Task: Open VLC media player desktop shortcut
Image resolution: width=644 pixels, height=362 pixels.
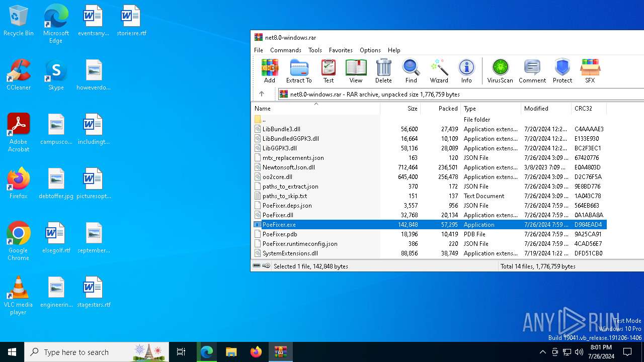Action: click(19, 296)
